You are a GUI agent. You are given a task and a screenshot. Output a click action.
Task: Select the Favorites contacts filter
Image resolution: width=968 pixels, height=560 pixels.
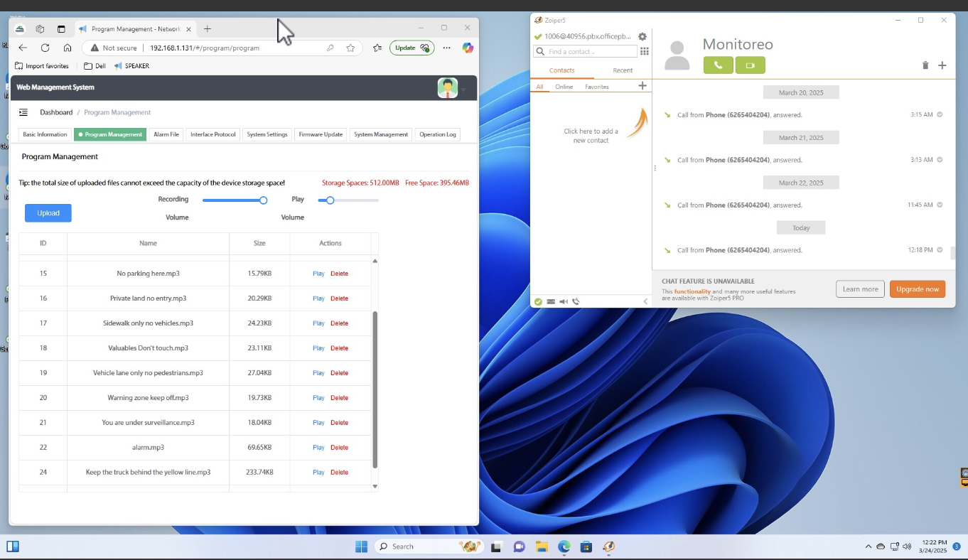click(x=597, y=87)
